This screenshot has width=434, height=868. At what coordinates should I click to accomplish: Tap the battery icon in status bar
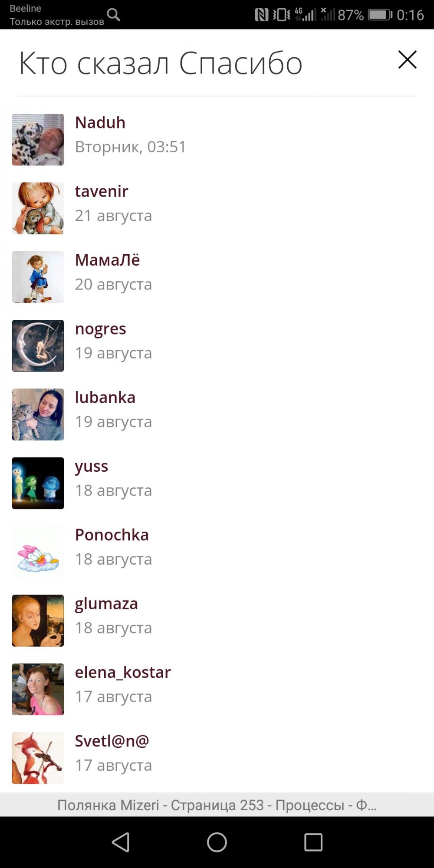[x=380, y=15]
